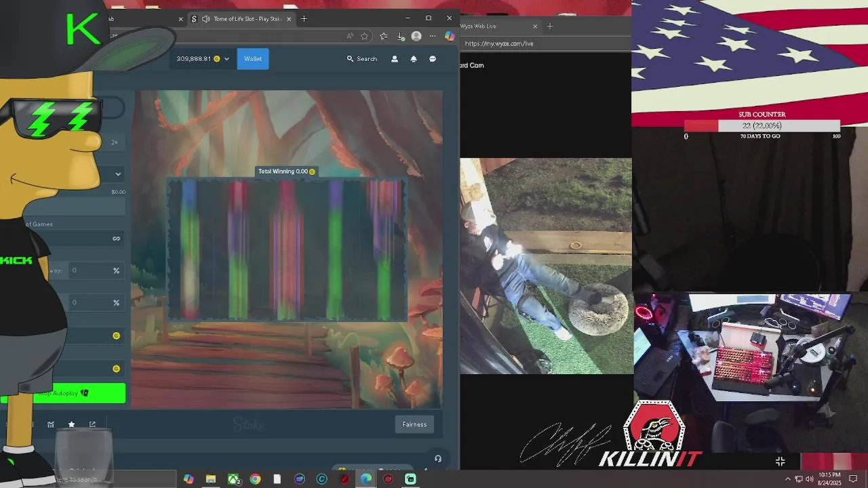Open File Explorer from the taskbar

pyautogui.click(x=211, y=479)
